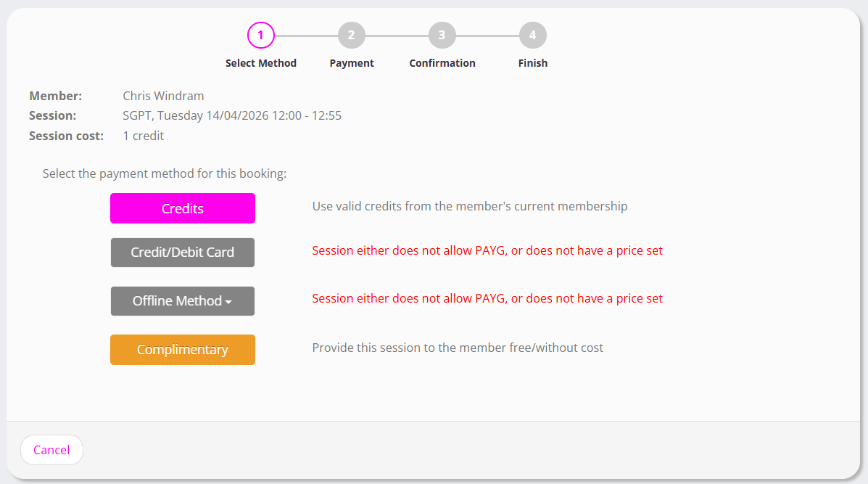The width and height of the screenshot is (868, 484).
Task: Choose the Credit/Debit Card button
Action: pos(183,253)
